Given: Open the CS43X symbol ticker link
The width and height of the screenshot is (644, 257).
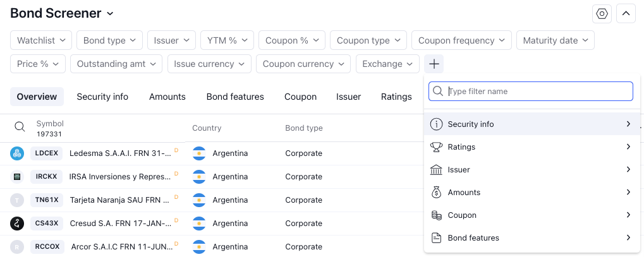Looking at the screenshot, I should 47,224.
